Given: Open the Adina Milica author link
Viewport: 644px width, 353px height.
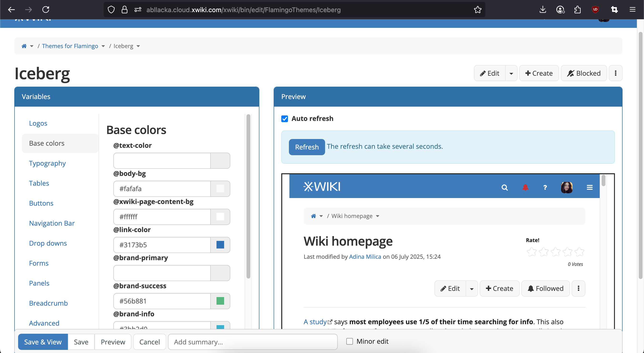Looking at the screenshot, I should pos(365,257).
